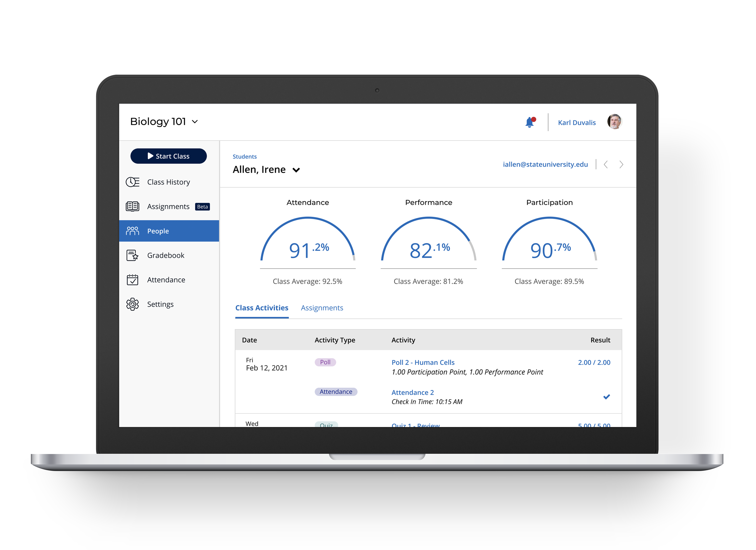Click the Settings gear icon
The width and height of the screenshot is (756, 550).
(x=132, y=304)
